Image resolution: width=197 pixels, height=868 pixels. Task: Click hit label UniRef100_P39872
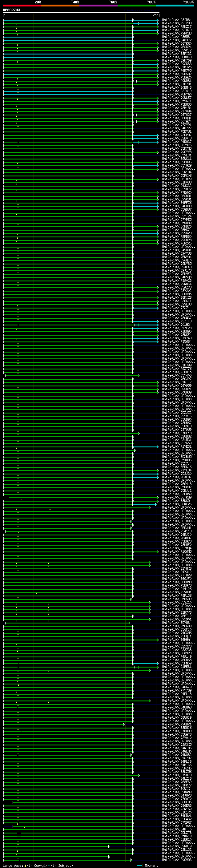tap(177, 189)
